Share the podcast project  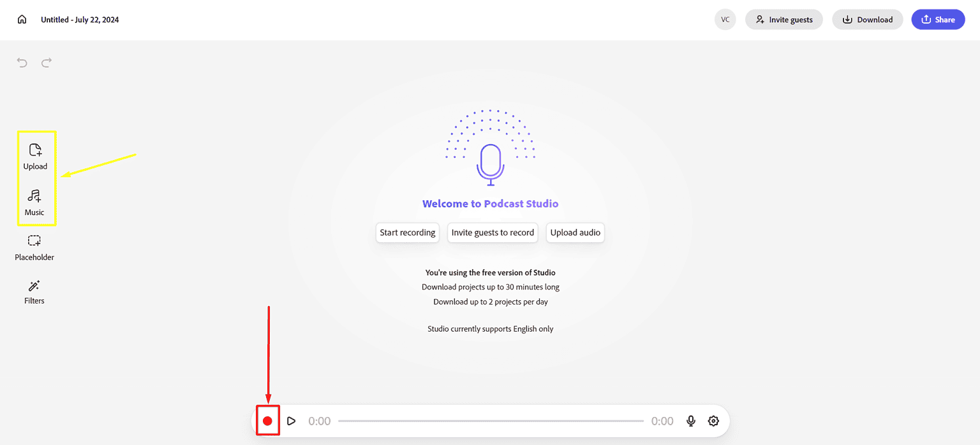938,19
